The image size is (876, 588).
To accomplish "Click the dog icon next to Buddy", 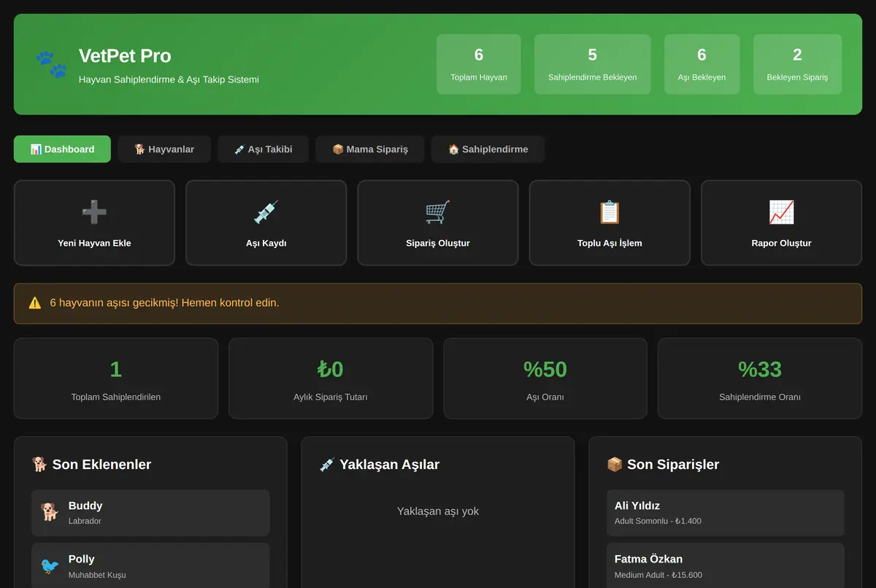I will 50,512.
